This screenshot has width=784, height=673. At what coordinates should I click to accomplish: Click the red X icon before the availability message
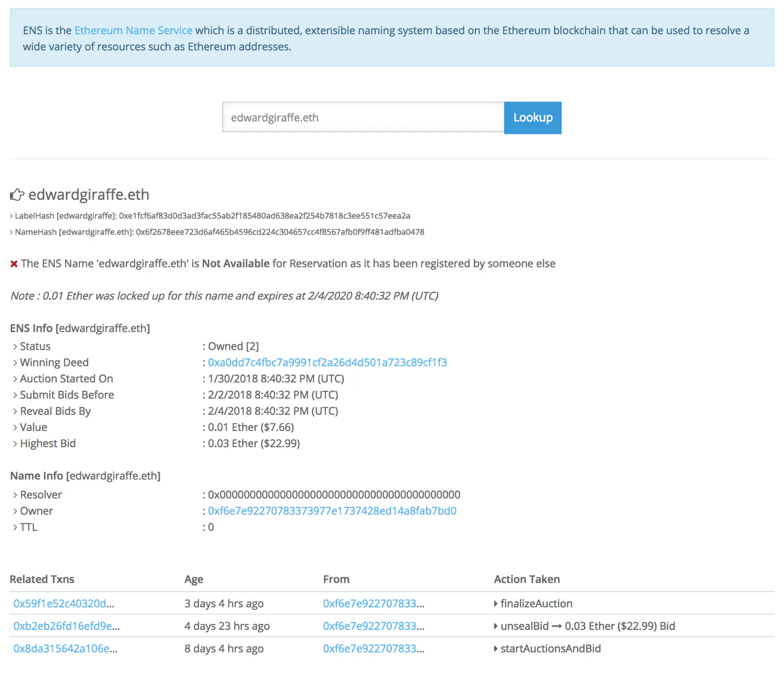(13, 264)
